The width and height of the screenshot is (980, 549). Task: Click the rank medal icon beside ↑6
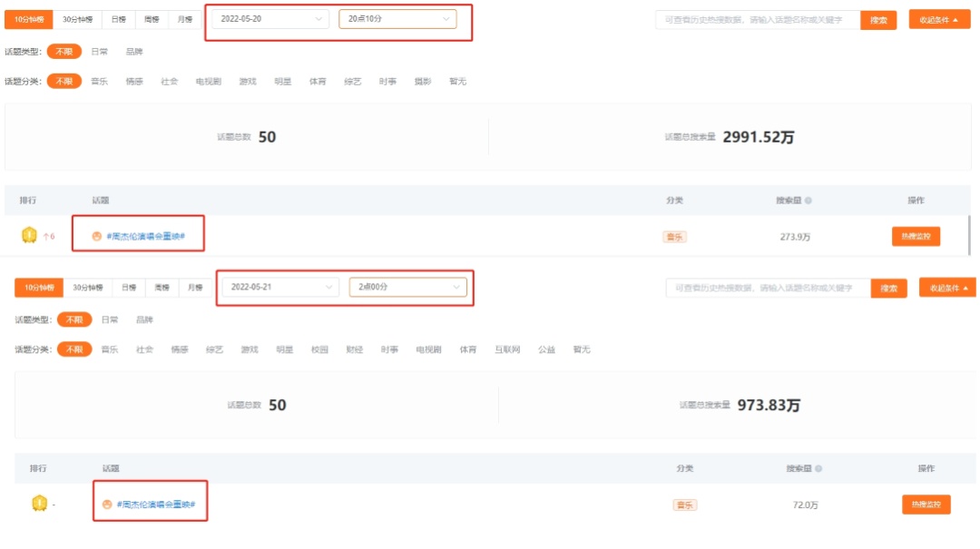click(x=29, y=236)
